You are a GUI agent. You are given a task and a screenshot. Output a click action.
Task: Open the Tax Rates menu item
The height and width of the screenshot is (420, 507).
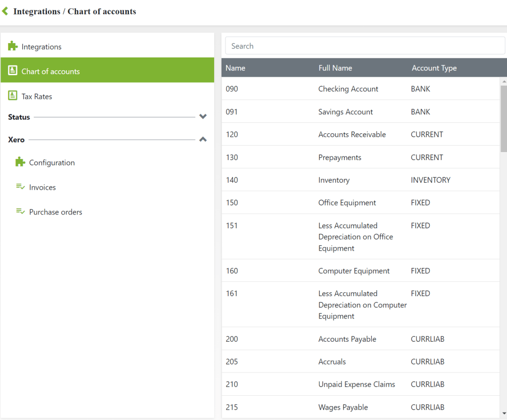[37, 97]
